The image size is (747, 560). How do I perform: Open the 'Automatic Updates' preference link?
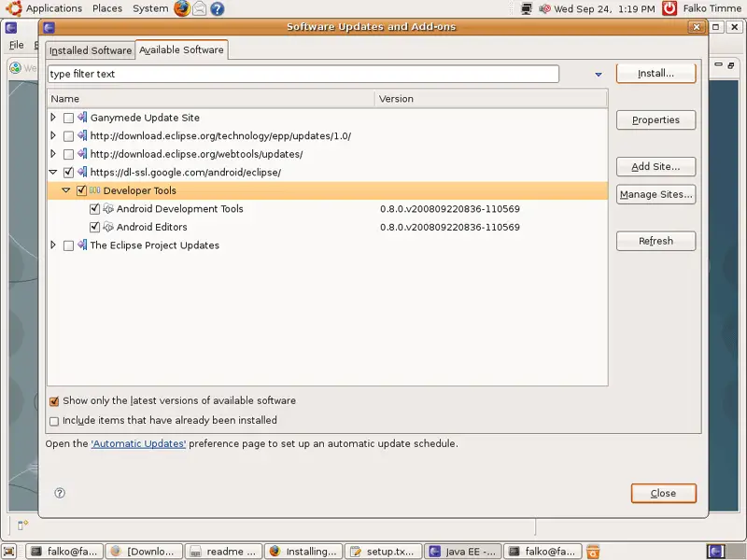tap(138, 444)
